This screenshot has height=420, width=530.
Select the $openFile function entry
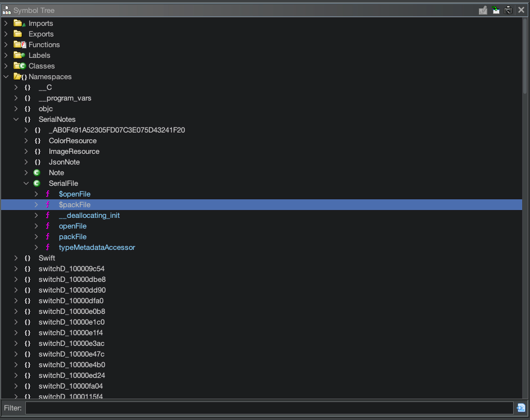click(74, 194)
